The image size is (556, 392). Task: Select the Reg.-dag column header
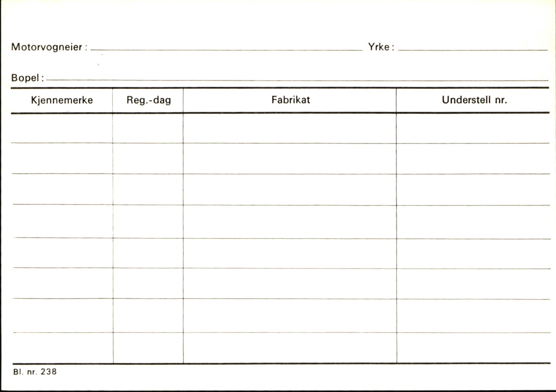click(x=148, y=100)
